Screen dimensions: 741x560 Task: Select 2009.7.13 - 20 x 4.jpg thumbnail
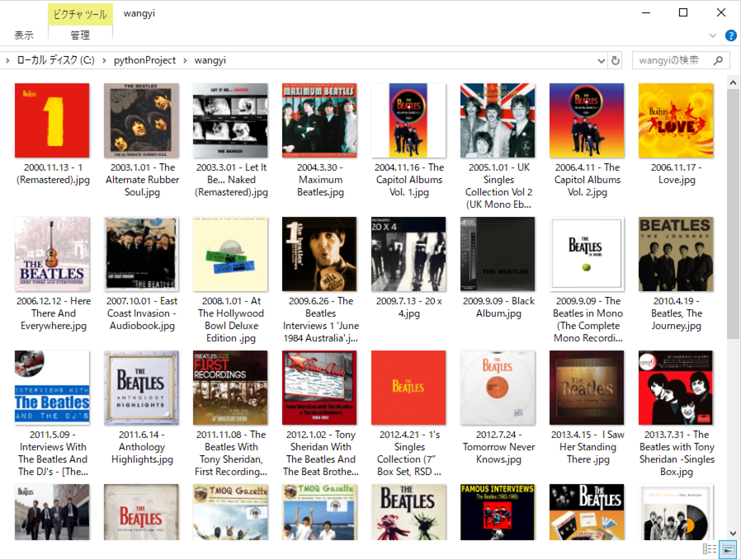[x=408, y=254]
